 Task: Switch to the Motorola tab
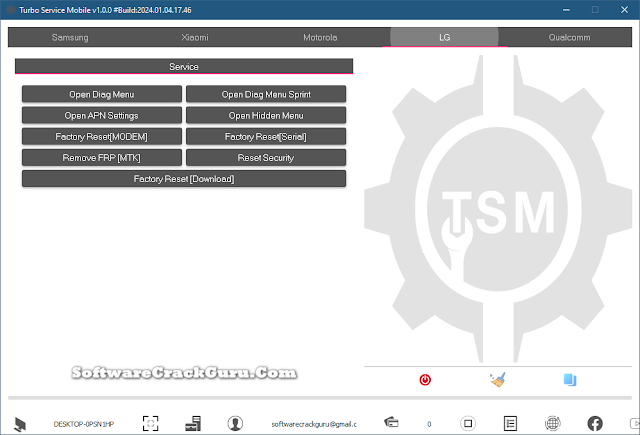[x=320, y=38]
